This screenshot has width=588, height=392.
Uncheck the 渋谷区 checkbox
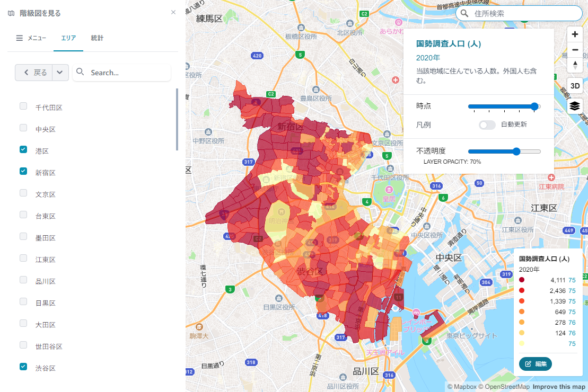(23, 367)
